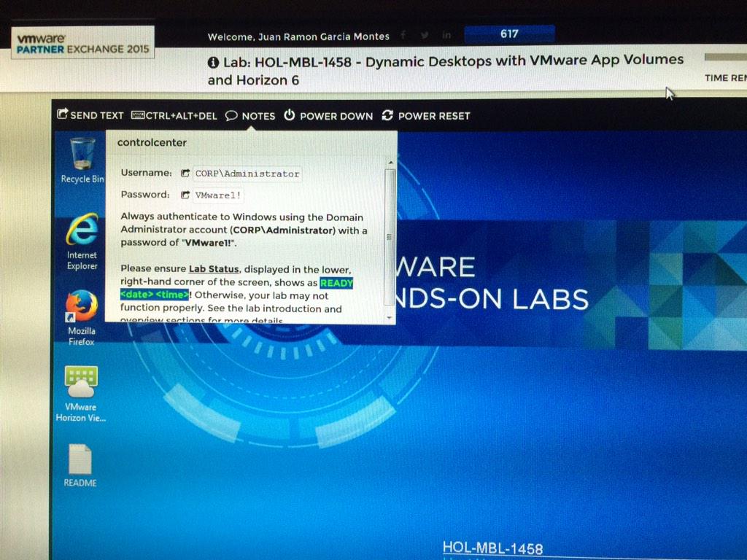Send Ctrl+Alt+Del to the console

pyautogui.click(x=174, y=116)
